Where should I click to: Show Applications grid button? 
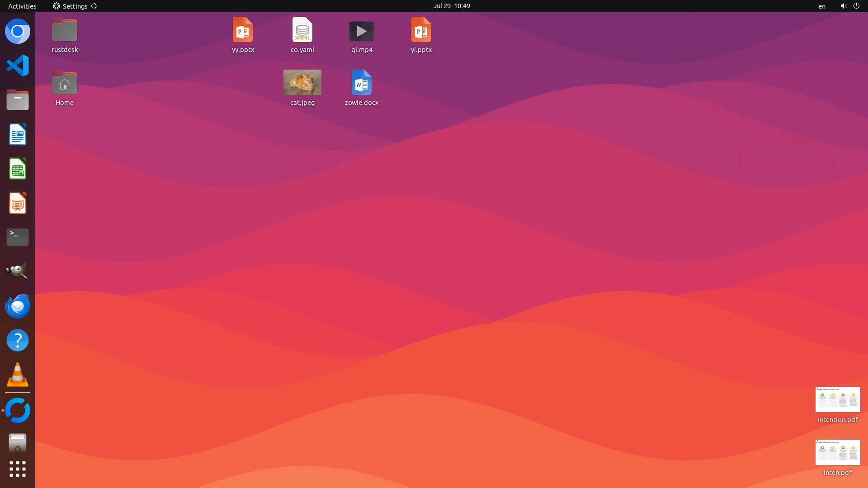coord(18,469)
